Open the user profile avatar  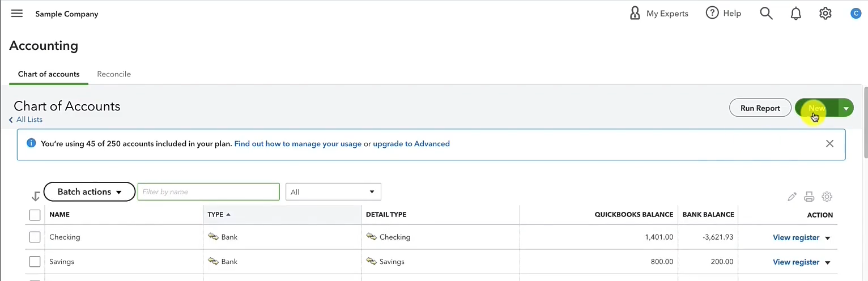coord(856,14)
